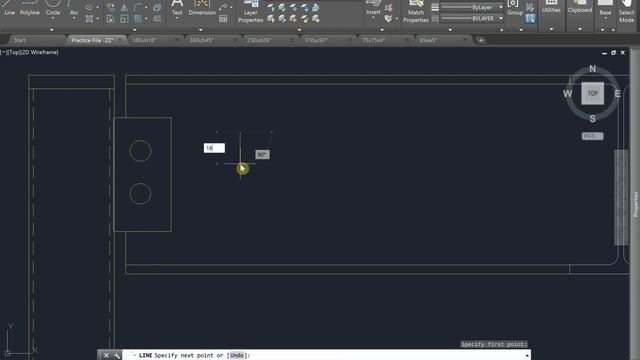
Task: Activate the Stretch modify tool
Action: [111, 19]
